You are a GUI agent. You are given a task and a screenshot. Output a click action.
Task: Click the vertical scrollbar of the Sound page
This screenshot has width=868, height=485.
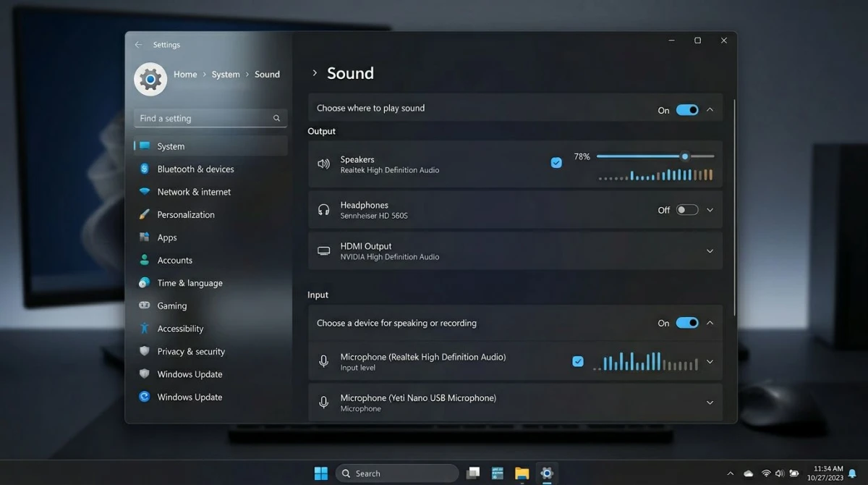point(734,208)
